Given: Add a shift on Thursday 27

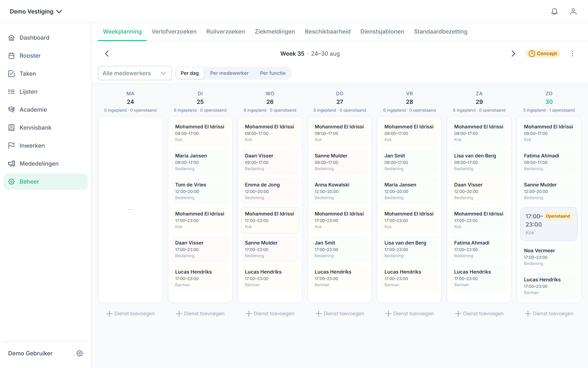Looking at the screenshot, I should [340, 313].
